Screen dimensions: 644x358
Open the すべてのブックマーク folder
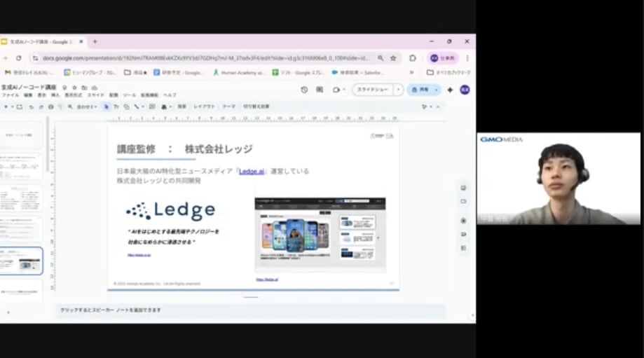(448, 72)
